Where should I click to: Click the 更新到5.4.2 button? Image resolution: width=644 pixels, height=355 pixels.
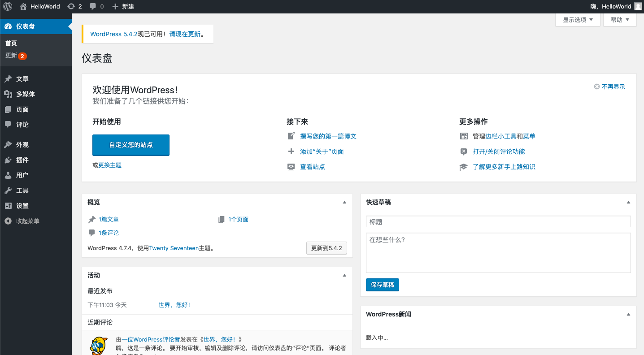[x=326, y=248]
